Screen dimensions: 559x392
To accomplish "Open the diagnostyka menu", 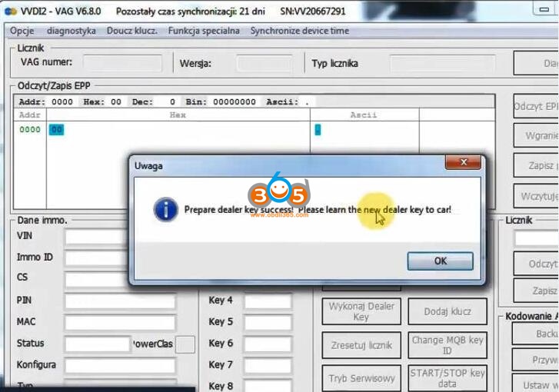I will tap(72, 31).
